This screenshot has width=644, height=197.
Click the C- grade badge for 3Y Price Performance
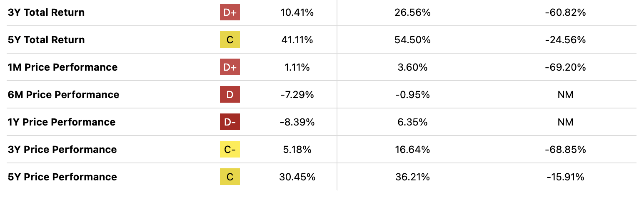tap(230, 150)
